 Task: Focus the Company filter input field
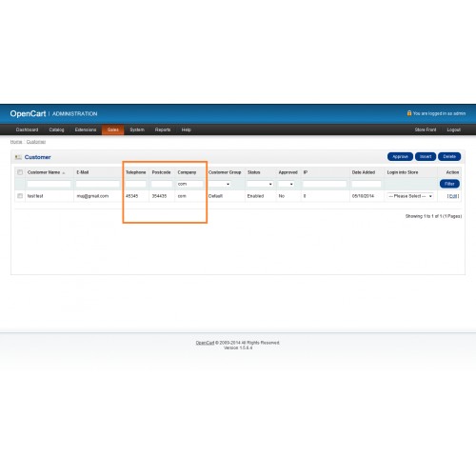coord(189,184)
